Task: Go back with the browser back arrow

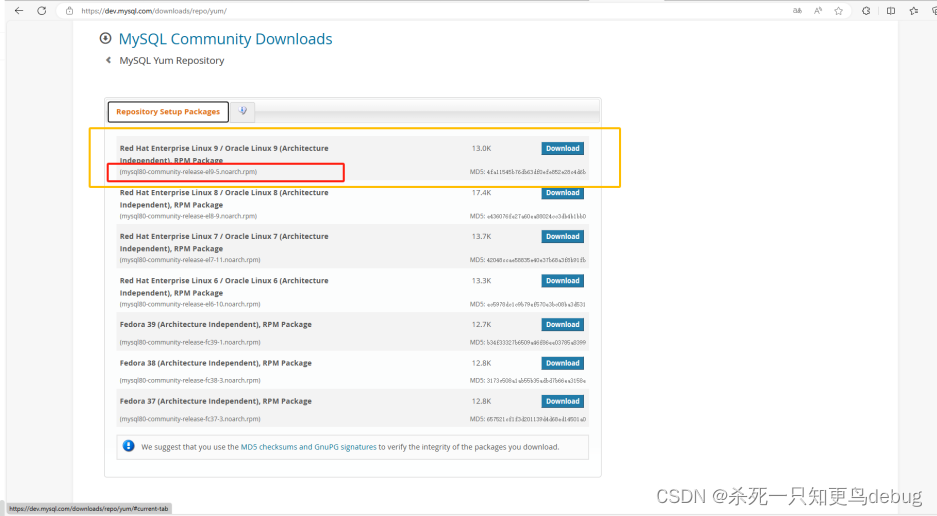Action: 19,11
